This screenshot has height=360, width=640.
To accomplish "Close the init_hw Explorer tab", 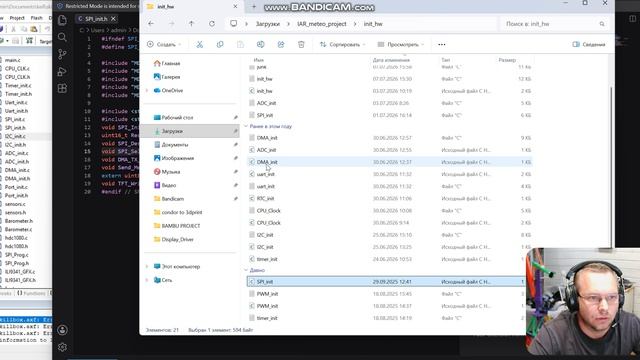I will pyautogui.click(x=235, y=7).
